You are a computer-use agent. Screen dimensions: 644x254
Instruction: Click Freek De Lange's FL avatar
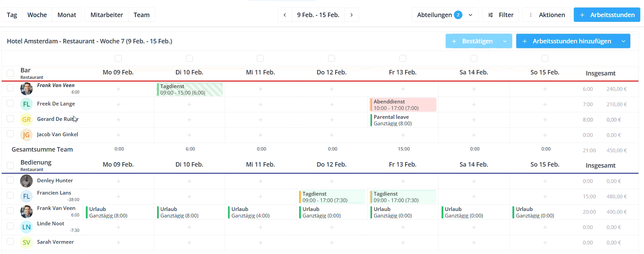26,104
